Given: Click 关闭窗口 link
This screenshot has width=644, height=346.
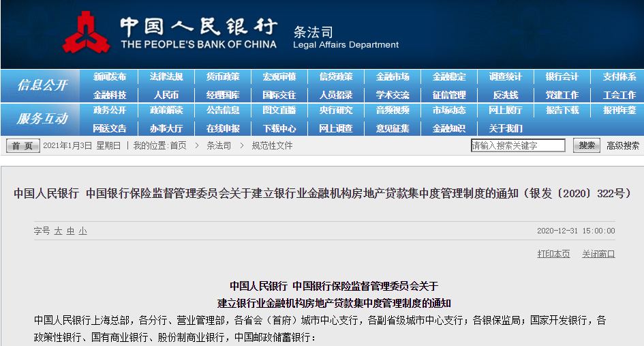Looking at the screenshot, I should [x=598, y=254].
